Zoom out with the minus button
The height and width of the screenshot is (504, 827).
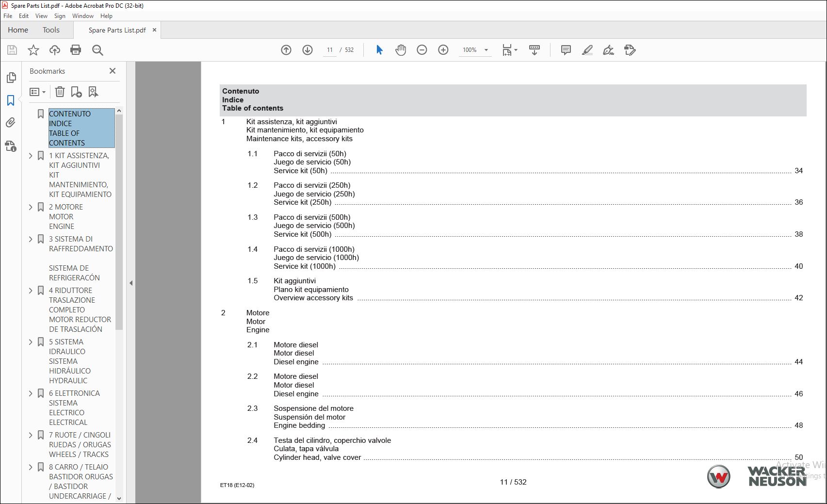click(x=422, y=50)
